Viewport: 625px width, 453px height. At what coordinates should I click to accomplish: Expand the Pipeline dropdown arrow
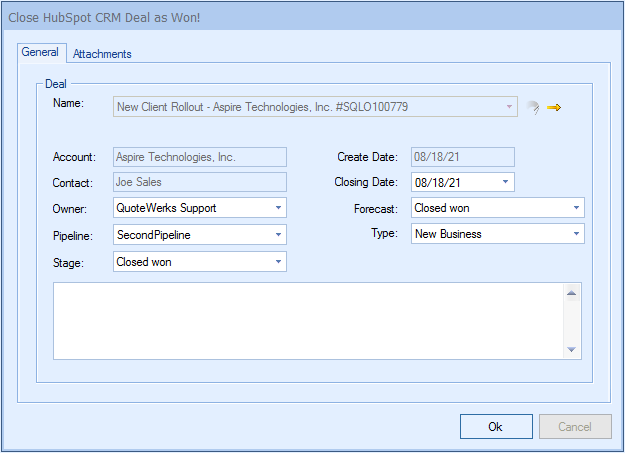click(x=277, y=234)
